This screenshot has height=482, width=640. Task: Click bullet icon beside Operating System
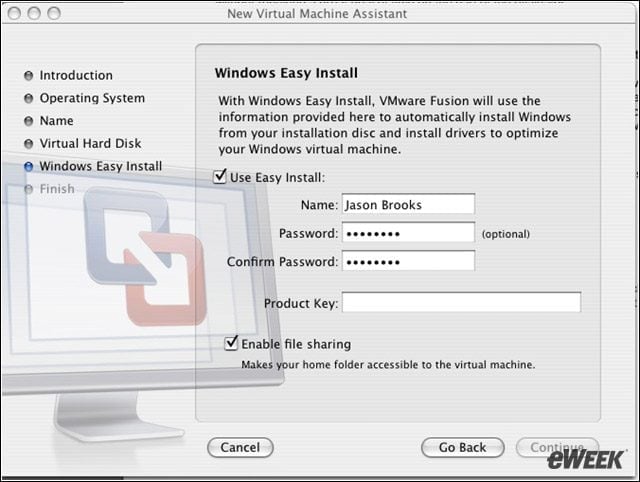click(29, 99)
